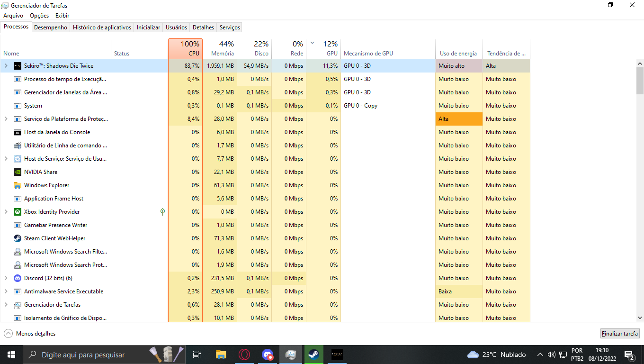644x364 pixels.
Task: Open Task View on the taskbar
Action: [197, 355]
